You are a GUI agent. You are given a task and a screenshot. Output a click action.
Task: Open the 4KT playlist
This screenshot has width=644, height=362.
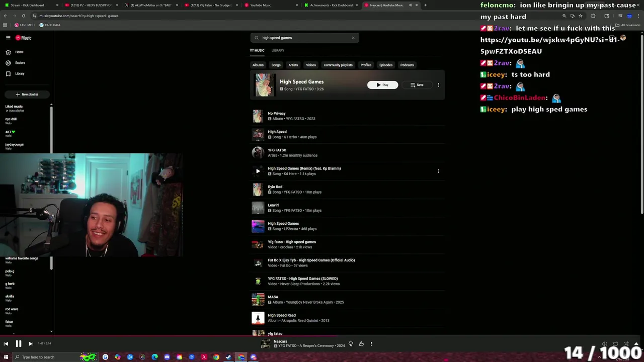coord(26,133)
